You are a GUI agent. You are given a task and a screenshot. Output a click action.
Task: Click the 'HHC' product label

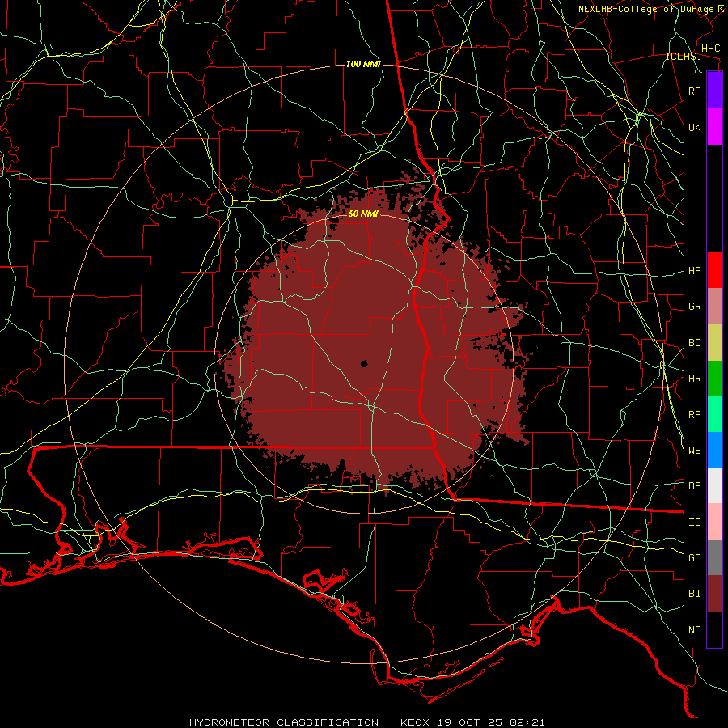coord(711,49)
